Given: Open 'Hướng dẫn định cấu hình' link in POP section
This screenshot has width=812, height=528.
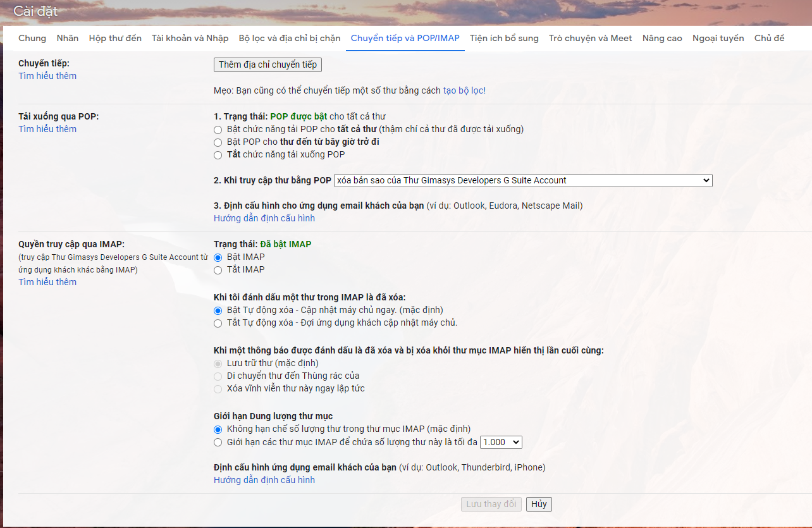Looking at the screenshot, I should click(x=264, y=218).
